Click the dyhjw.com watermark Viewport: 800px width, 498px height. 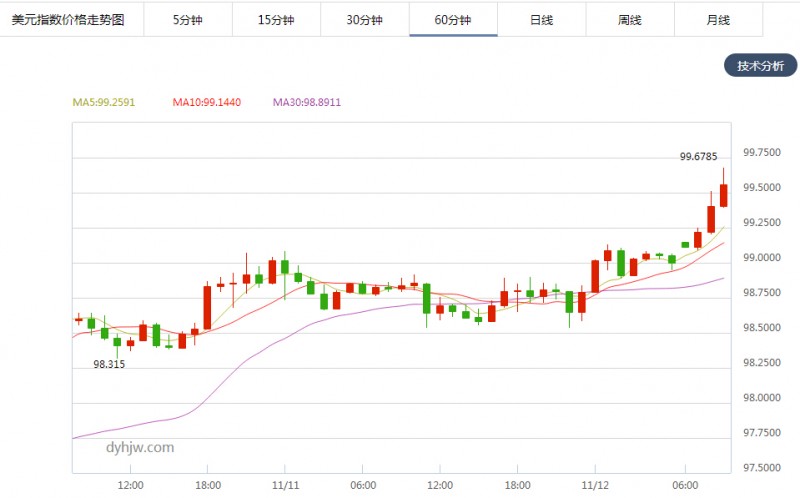pyautogui.click(x=140, y=447)
